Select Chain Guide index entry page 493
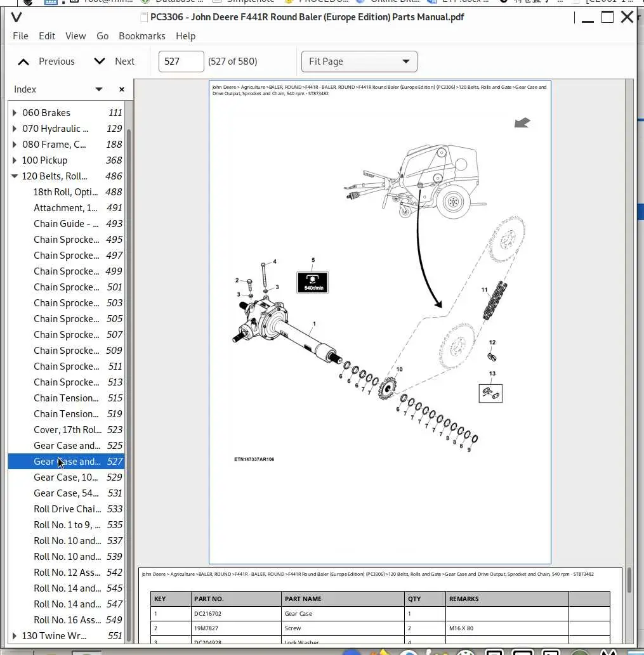Image resolution: width=644 pixels, height=655 pixels. (x=66, y=224)
